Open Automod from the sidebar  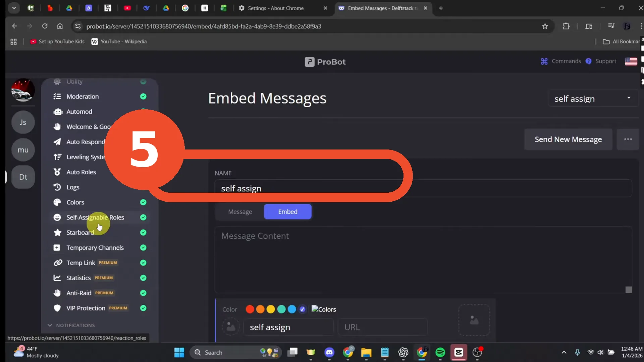[79, 112]
